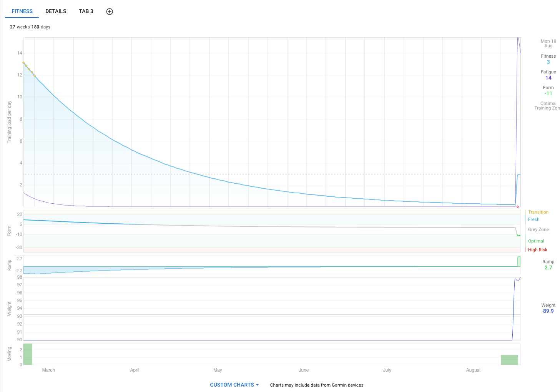This screenshot has height=392, width=560.
Task: Click the Form value -11
Action: [x=548, y=93]
